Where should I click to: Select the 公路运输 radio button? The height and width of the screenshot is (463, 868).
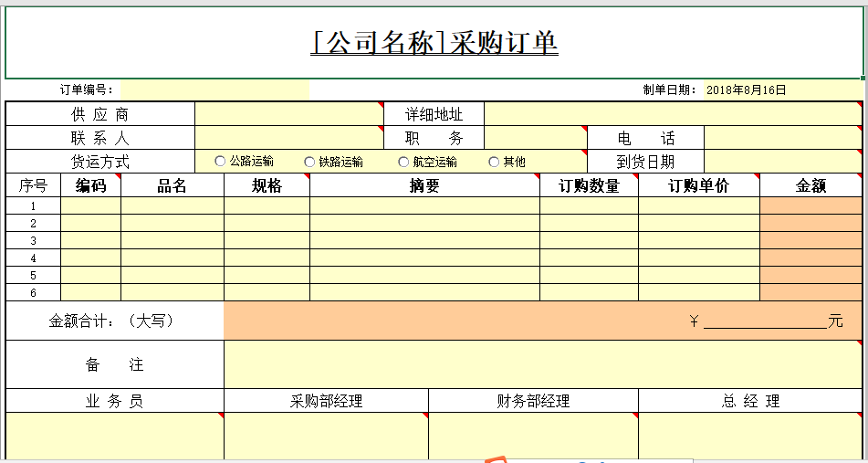(220, 162)
